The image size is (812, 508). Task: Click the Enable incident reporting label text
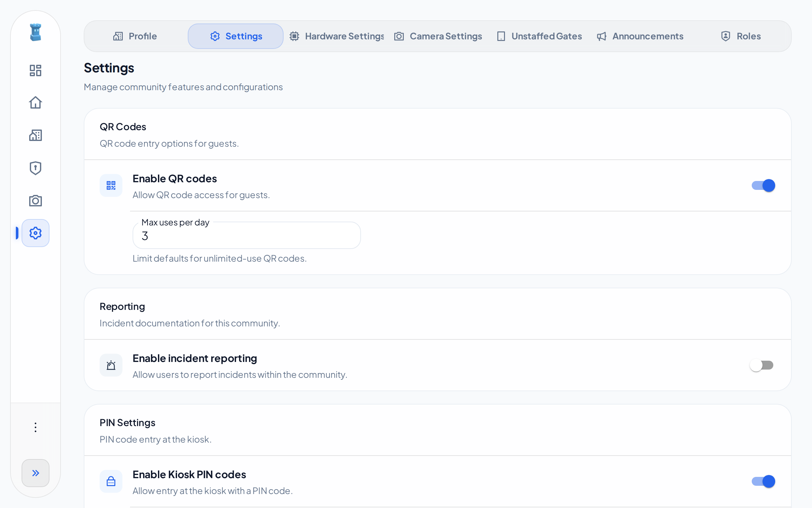pos(195,358)
